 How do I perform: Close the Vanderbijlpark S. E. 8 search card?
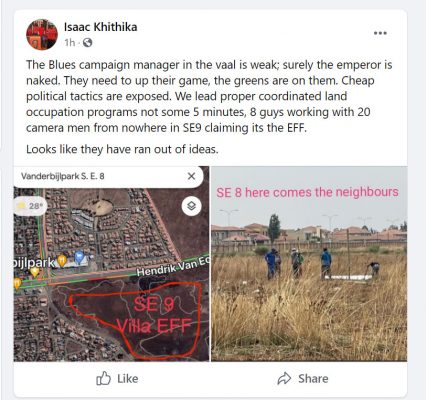(x=191, y=176)
